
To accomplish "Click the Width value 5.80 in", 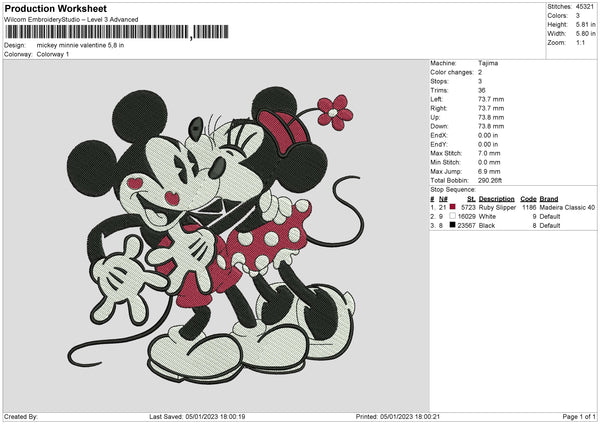I will click(x=585, y=34).
